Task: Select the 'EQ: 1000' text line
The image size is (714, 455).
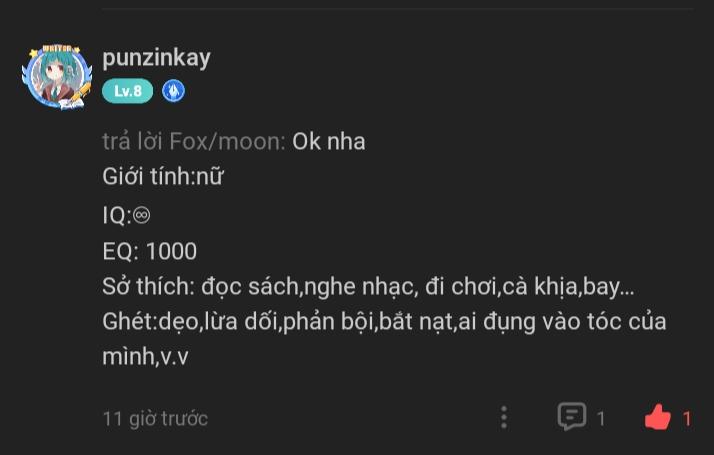Action: [149, 250]
